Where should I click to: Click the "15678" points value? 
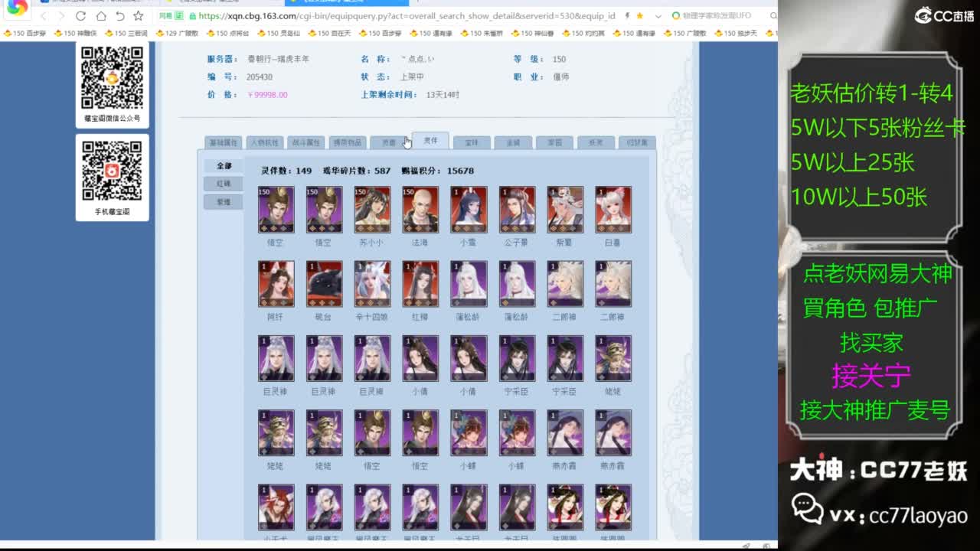(x=460, y=171)
